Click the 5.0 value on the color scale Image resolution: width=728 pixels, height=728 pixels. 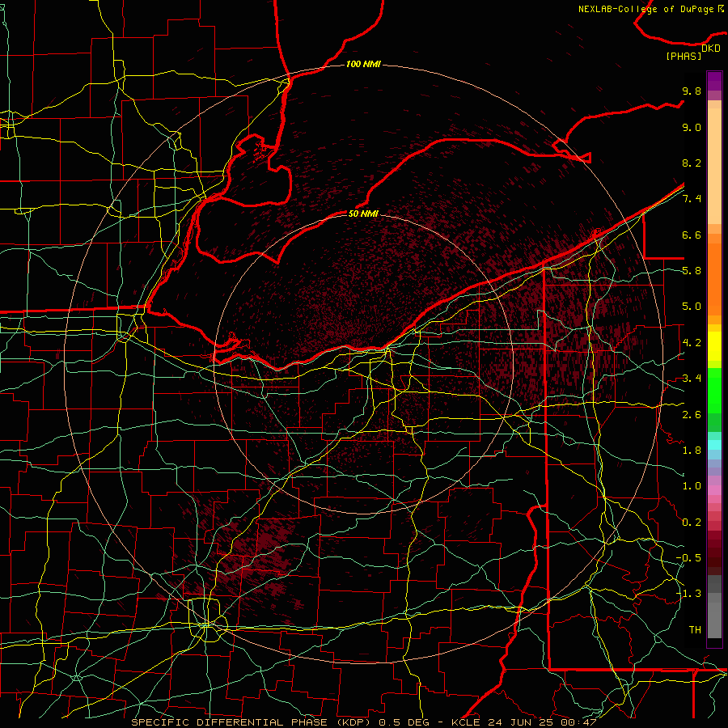tap(692, 307)
